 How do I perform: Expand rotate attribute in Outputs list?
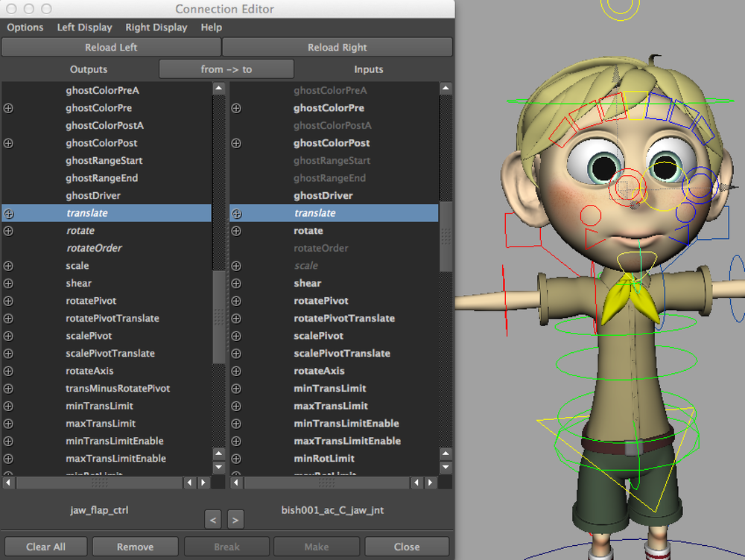[x=8, y=231]
